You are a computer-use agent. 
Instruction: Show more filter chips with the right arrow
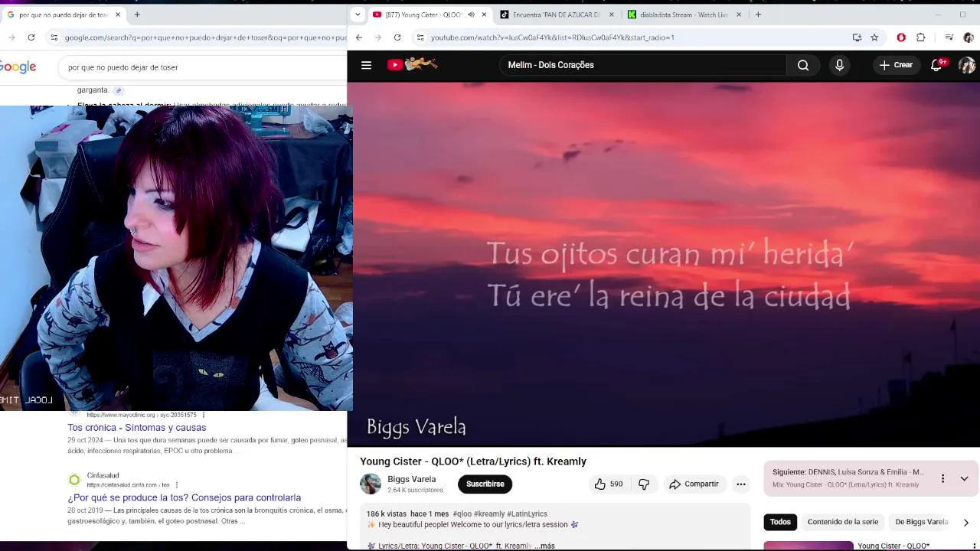point(965,522)
